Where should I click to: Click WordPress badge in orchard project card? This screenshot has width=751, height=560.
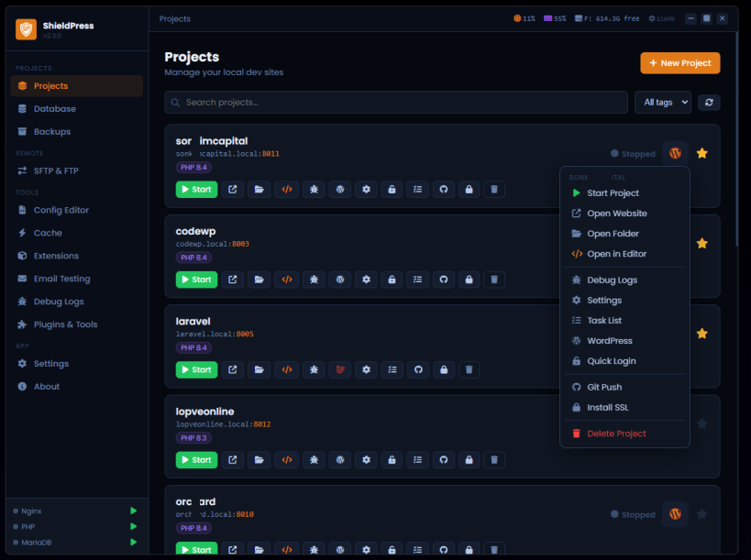(675, 514)
